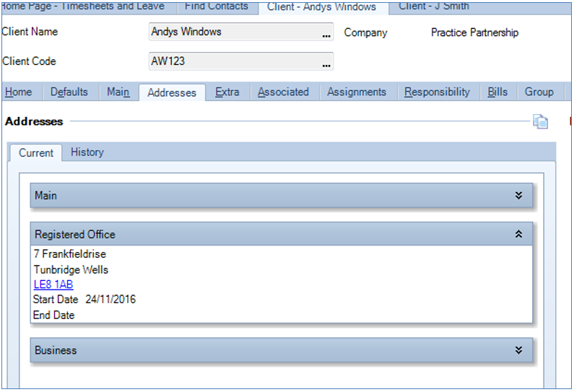Click the Start Date value 24/11/2016
This screenshot has height=392, width=574.
coord(110,300)
